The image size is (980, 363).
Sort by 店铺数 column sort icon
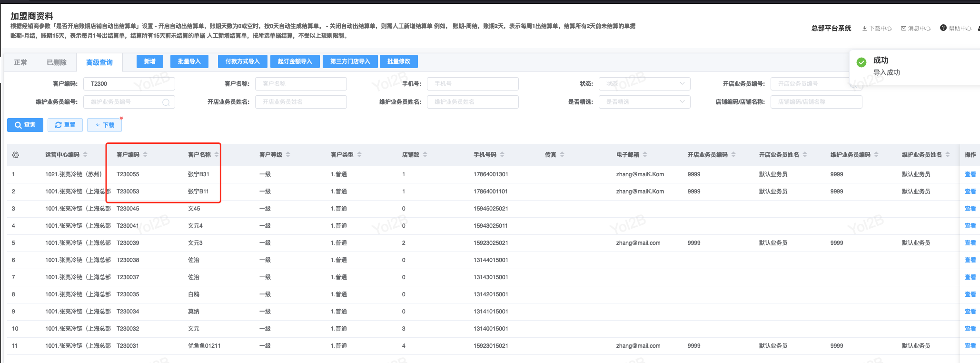click(425, 154)
